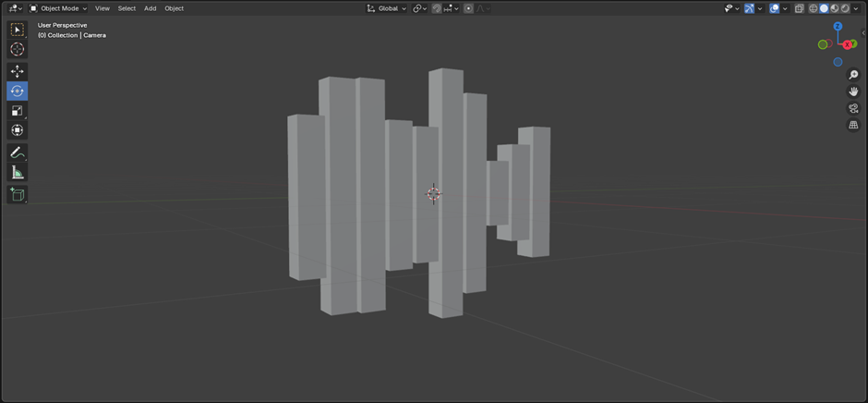Screen dimensions: 868x403
Task: Choose the Scale tool in toolbar
Action: 17,111
